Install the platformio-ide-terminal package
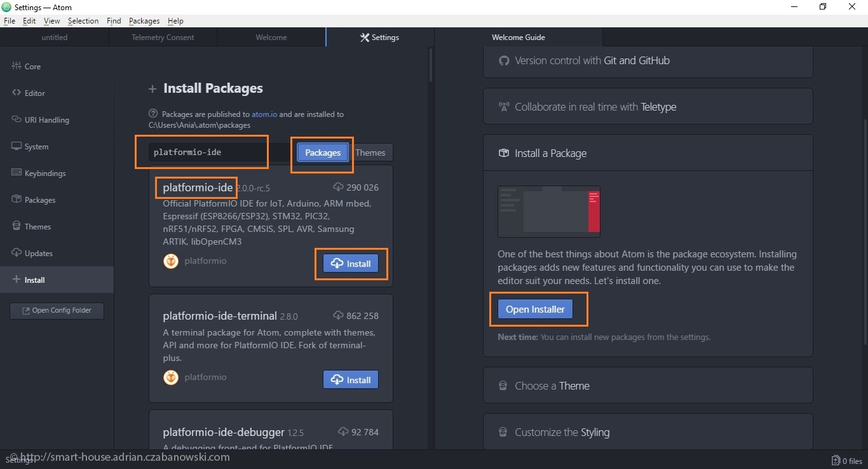 [351, 379]
